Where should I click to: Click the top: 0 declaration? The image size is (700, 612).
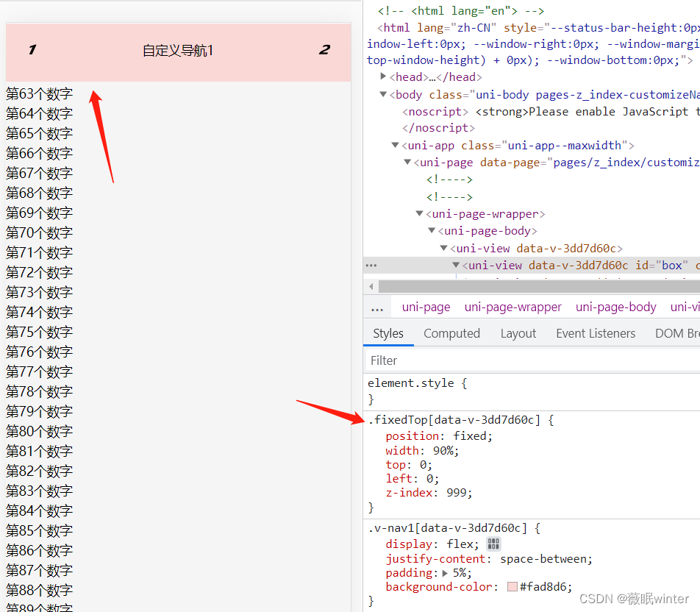pos(409,465)
